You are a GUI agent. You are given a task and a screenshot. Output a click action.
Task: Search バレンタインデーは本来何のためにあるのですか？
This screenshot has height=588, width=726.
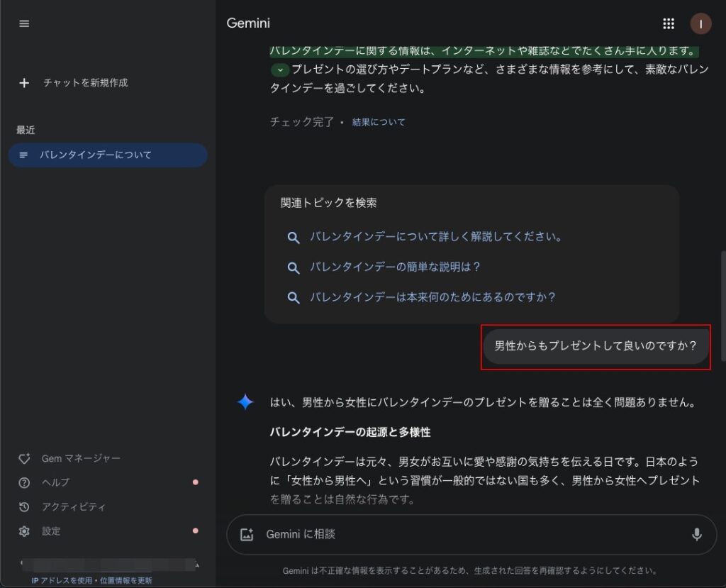click(x=432, y=297)
